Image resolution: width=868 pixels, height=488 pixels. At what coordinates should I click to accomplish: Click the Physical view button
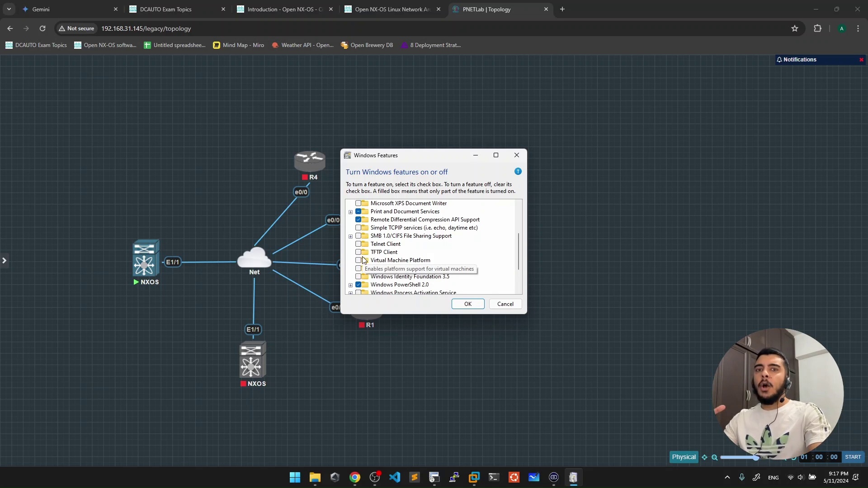click(684, 457)
